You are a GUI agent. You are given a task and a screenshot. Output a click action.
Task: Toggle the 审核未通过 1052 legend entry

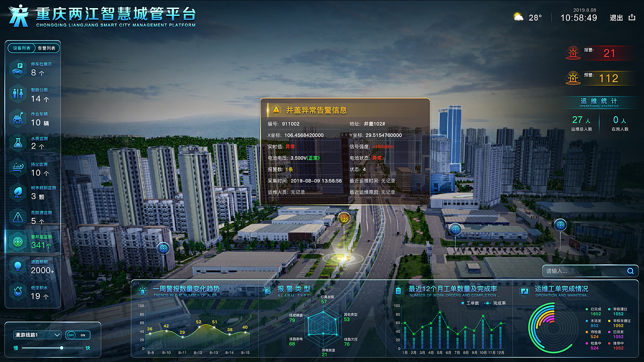point(619,323)
